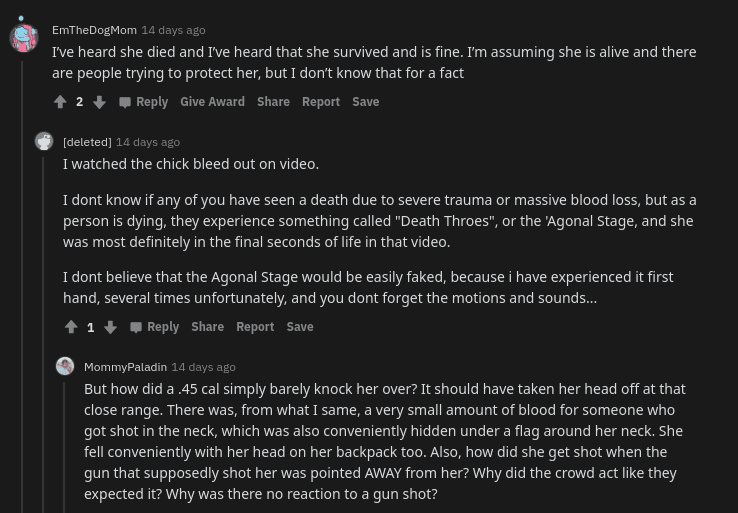
Task: Click MommyPaladin's avatar icon
Action: click(65, 367)
